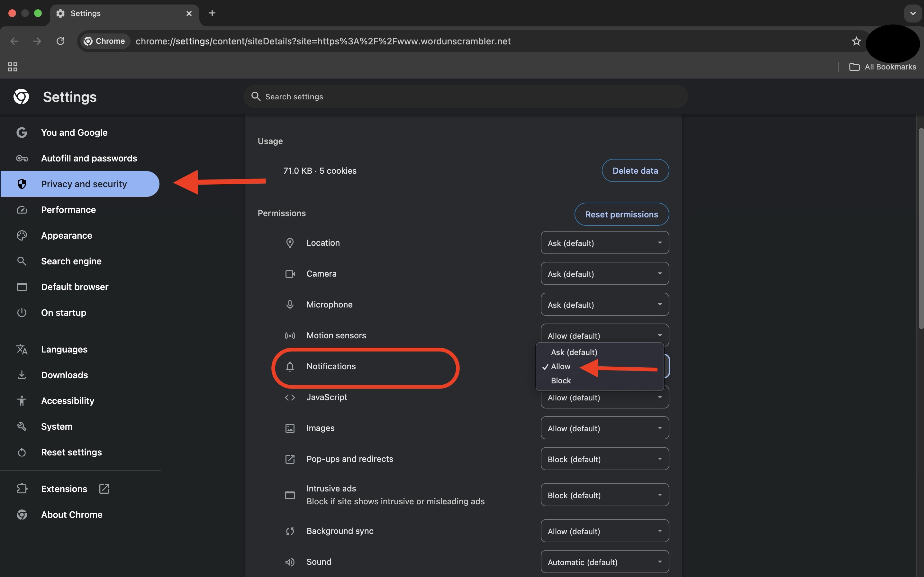Click the Chrome logo beside Settings title
924x577 pixels.
tap(21, 96)
